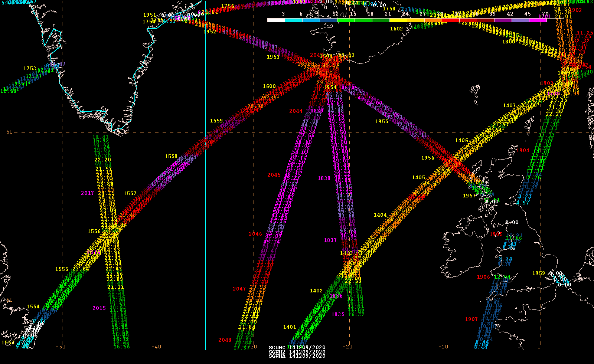594x364 pixels.
Task: Click the longitude -50 axis label
Action: 61,347
